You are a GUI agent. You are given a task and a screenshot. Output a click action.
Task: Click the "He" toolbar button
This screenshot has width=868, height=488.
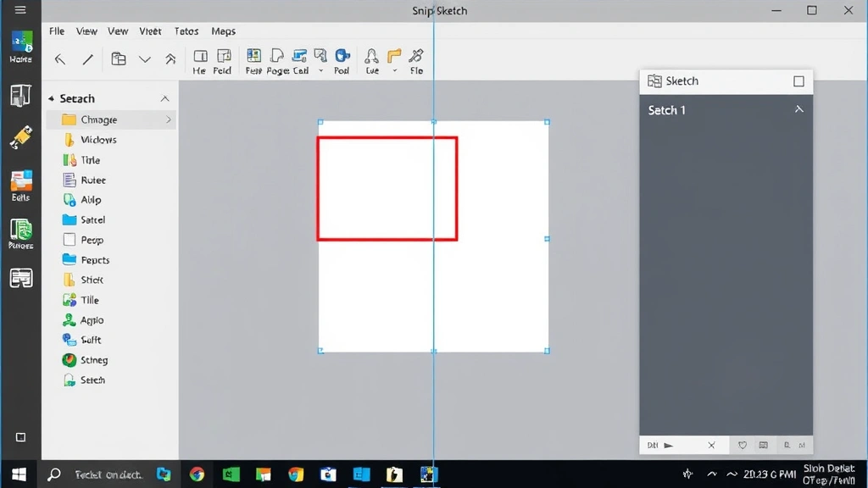[199, 58]
